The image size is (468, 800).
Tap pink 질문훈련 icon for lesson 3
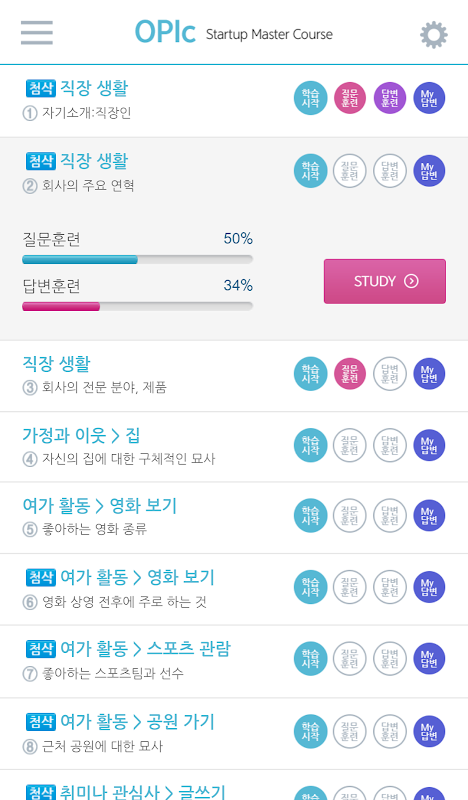tap(350, 374)
